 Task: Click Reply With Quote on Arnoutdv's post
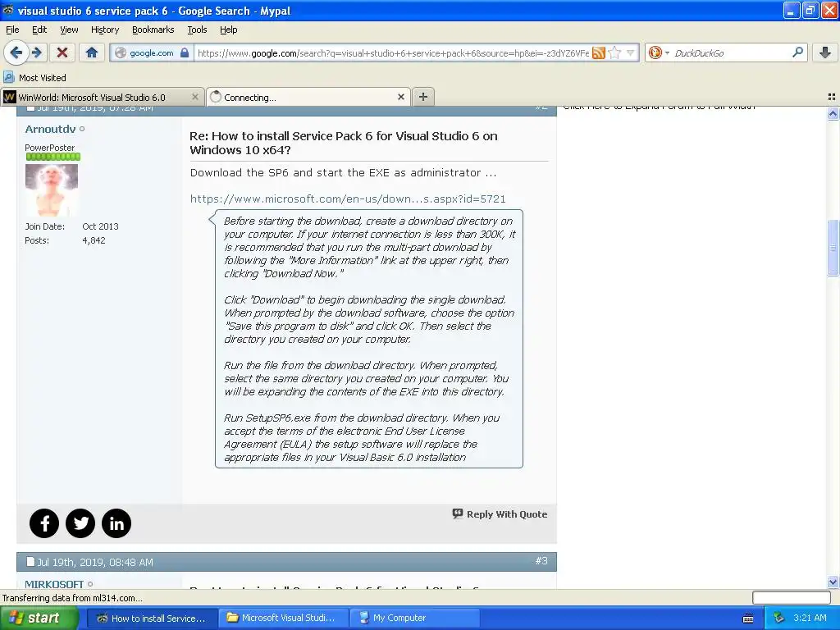500,514
